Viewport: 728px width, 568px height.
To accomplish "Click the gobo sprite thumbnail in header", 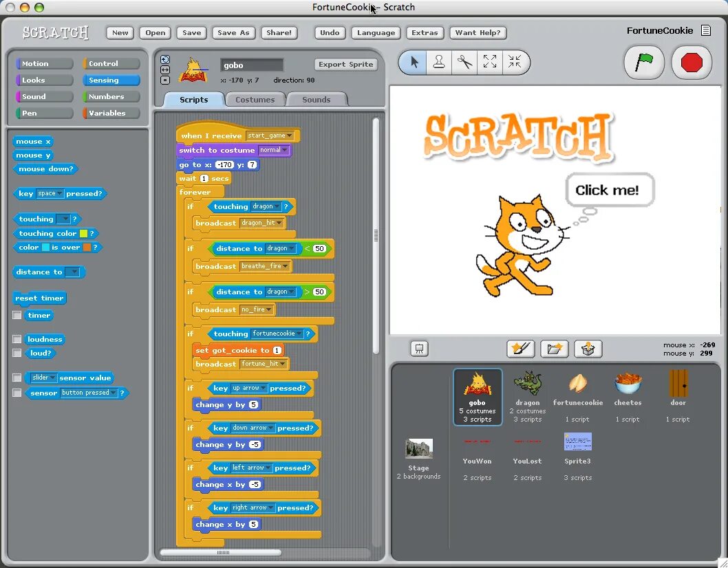I will pyautogui.click(x=193, y=70).
